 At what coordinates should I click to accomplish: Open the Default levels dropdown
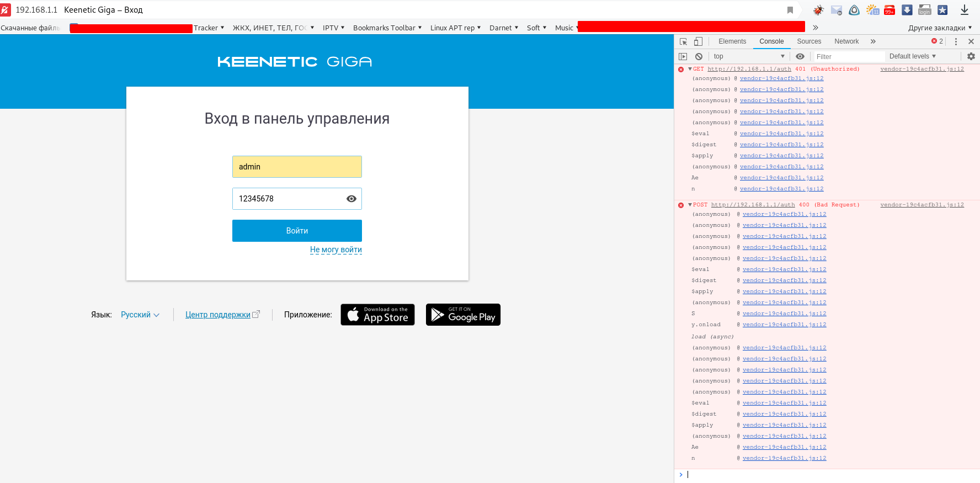tap(913, 56)
